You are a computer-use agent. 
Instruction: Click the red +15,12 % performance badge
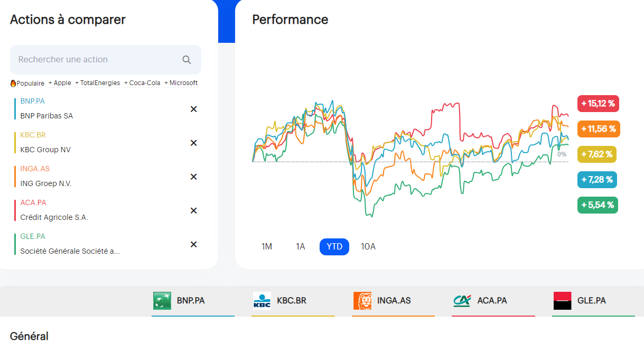[598, 104]
